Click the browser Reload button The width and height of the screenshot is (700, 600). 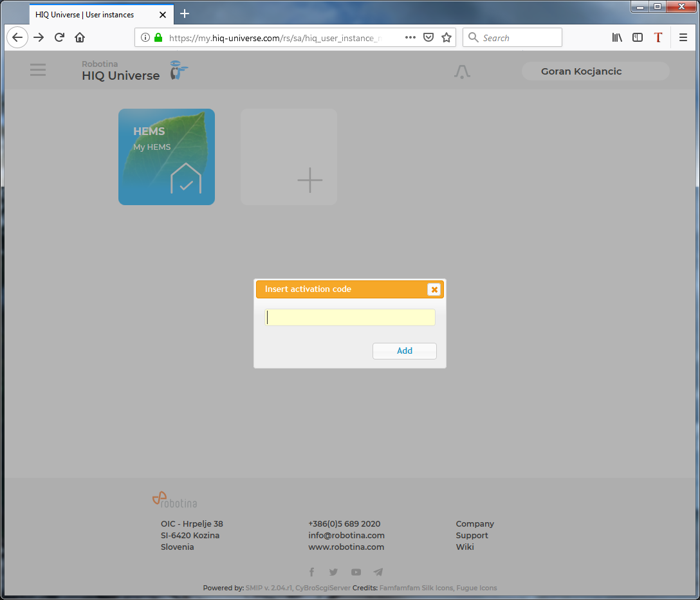click(59, 37)
